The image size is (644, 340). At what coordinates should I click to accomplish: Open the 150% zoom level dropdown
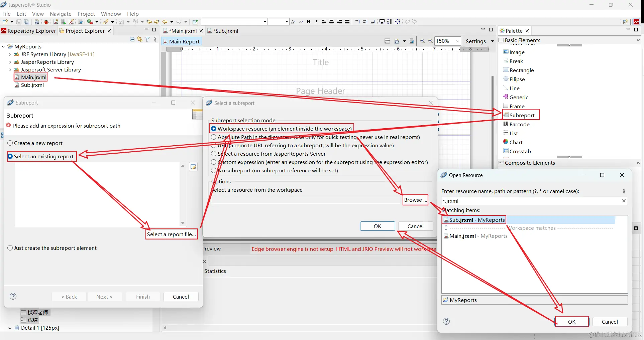point(457,41)
